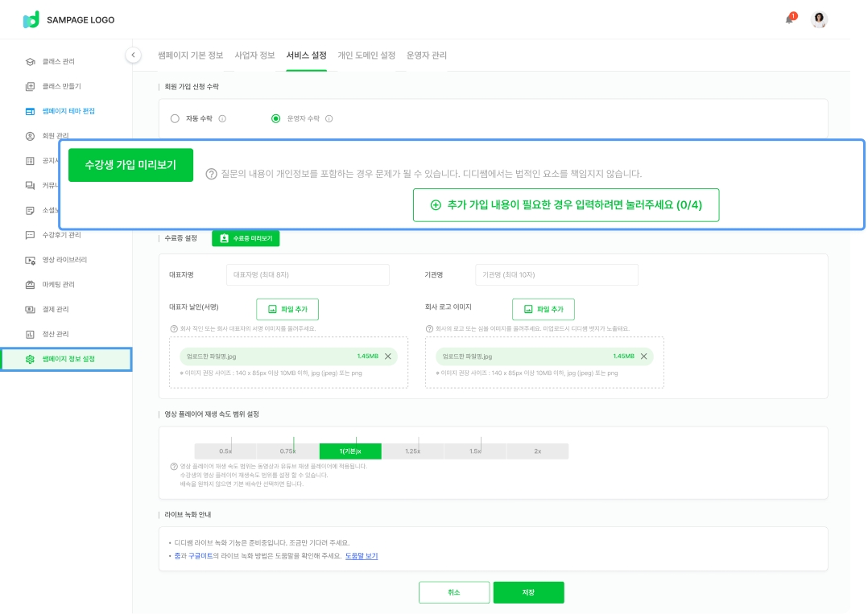868x614 pixels.
Task: Open 정산 관리 in the sidebar
Action: (56, 334)
